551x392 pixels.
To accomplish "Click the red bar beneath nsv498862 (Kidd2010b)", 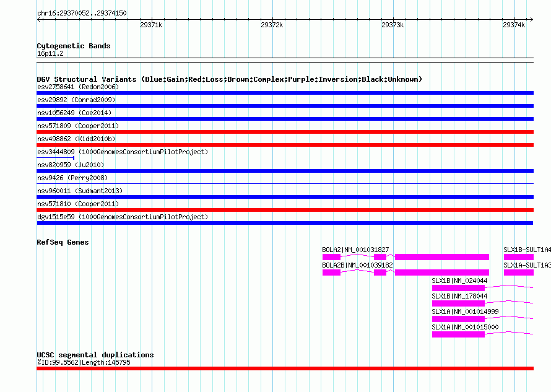I will (285, 145).
